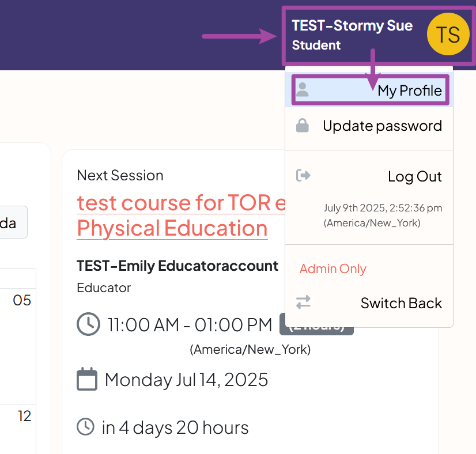Click the calendar icon beside Monday Jul 14
The width and height of the screenshot is (476, 454).
87,380
